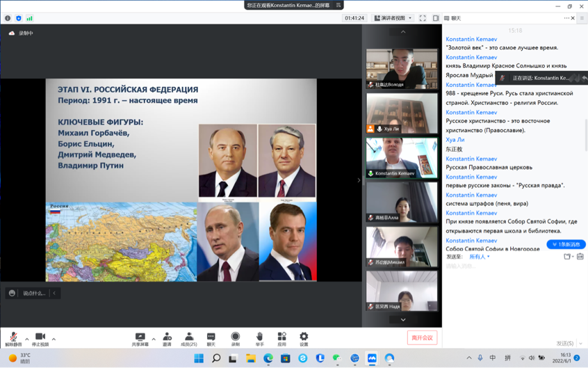Open the chat panel three-dots menu
588x368 pixels.
coord(566,18)
